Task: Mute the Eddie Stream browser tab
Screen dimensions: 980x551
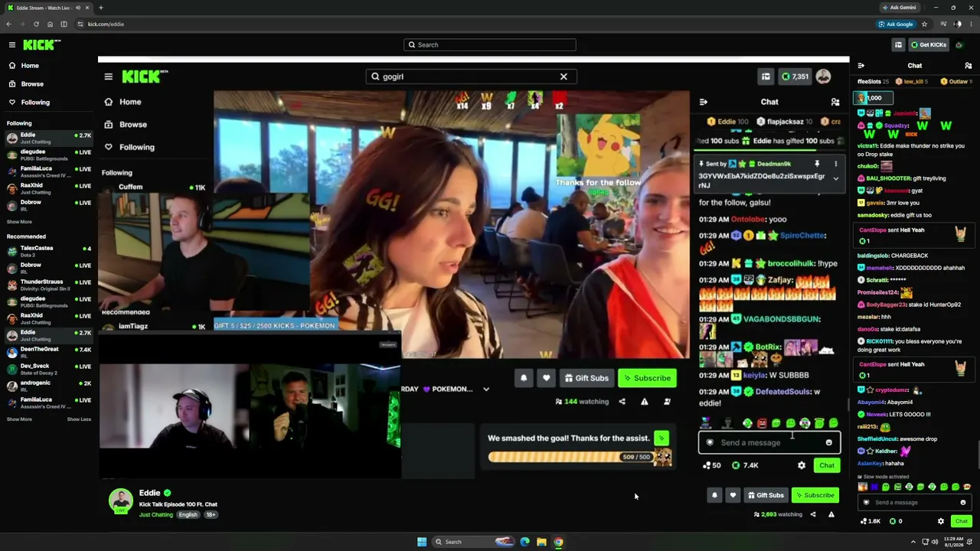Action: click(x=77, y=8)
